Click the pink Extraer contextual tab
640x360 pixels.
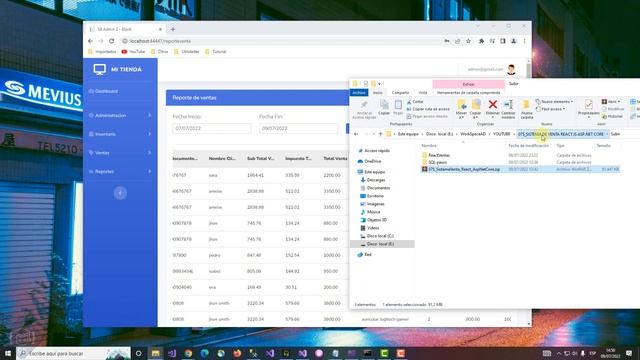[x=469, y=84]
